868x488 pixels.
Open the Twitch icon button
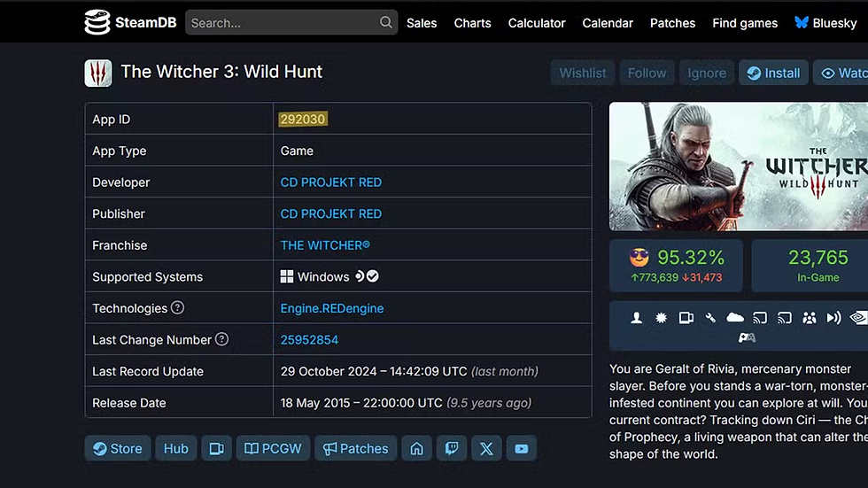click(x=452, y=448)
